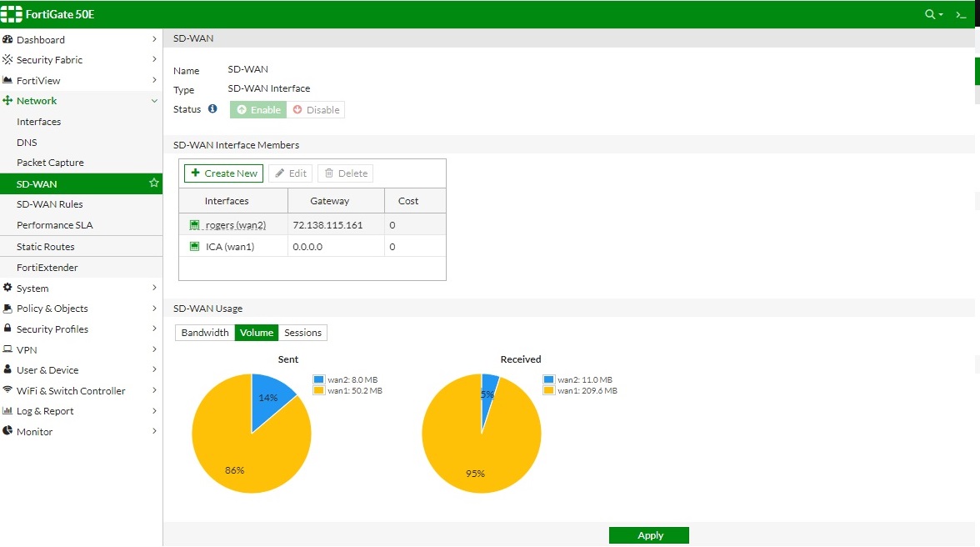Screen dimensions: 980x547
Task: Enable the SD-WAN status
Action: (x=258, y=110)
